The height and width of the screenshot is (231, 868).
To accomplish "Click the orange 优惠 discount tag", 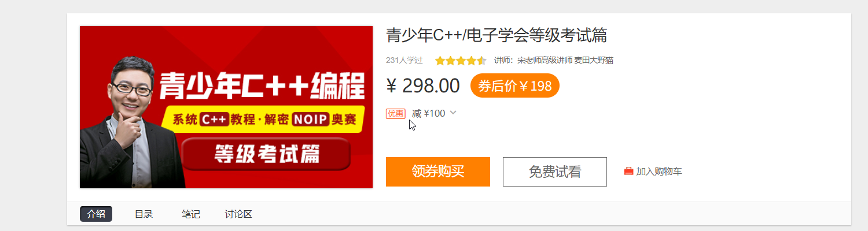I will click(x=396, y=113).
